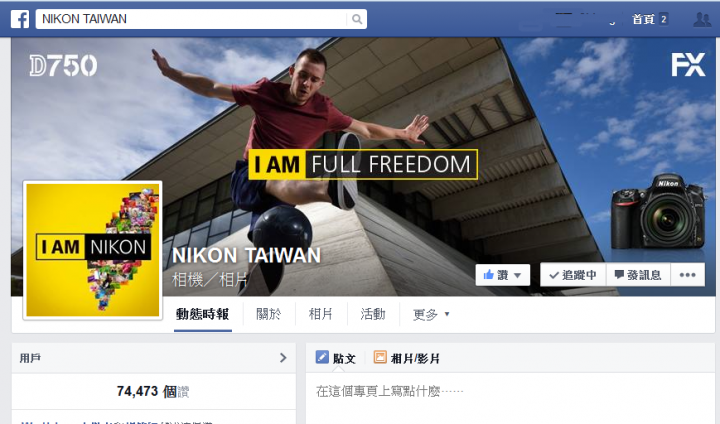Select the 相片/影片 photo icon
720x424 pixels.
380,357
